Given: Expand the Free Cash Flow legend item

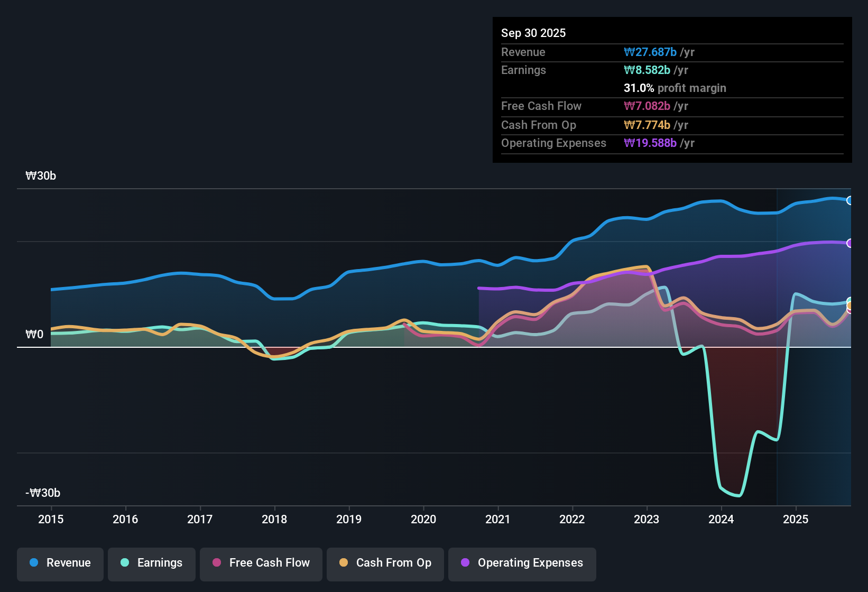Looking at the screenshot, I should click(261, 563).
